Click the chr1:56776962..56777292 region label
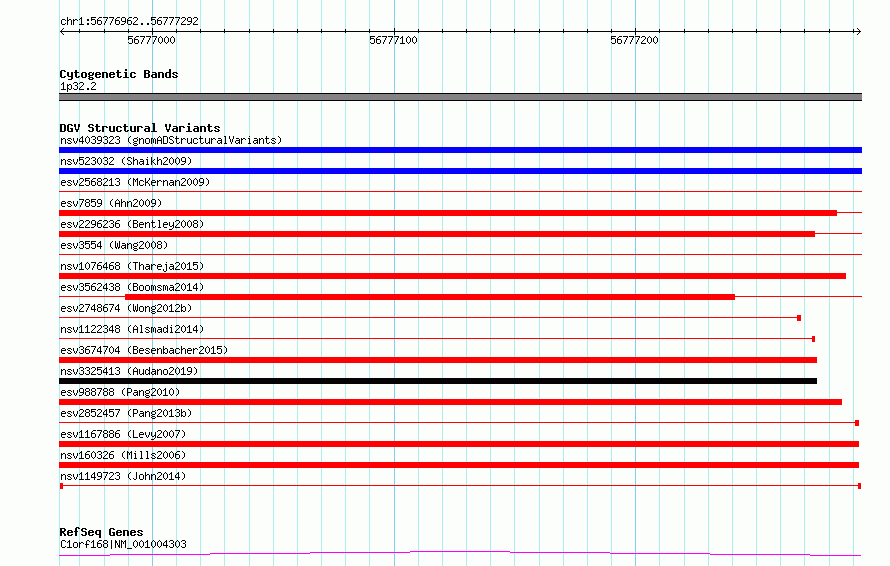 click(x=129, y=21)
